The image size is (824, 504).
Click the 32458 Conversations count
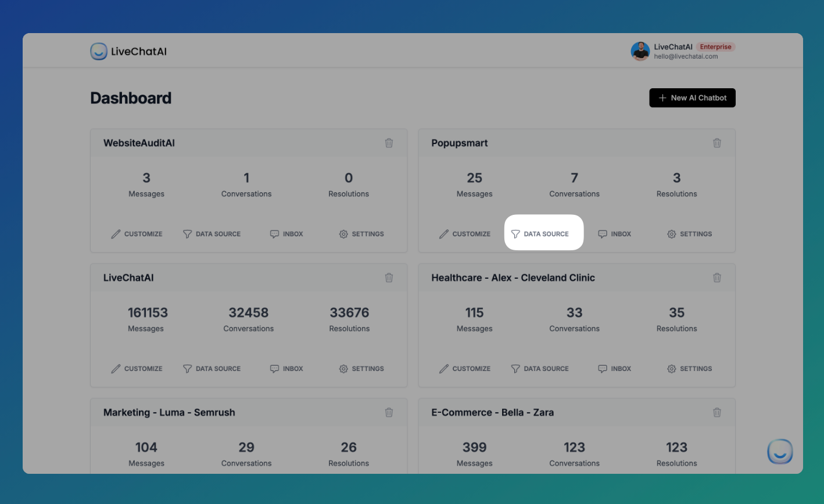pyautogui.click(x=248, y=312)
